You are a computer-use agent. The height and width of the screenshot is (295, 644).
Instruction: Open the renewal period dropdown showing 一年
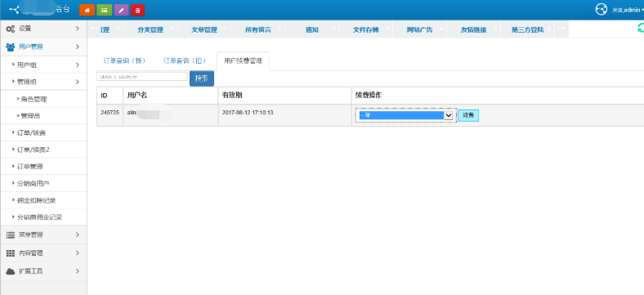click(x=406, y=116)
